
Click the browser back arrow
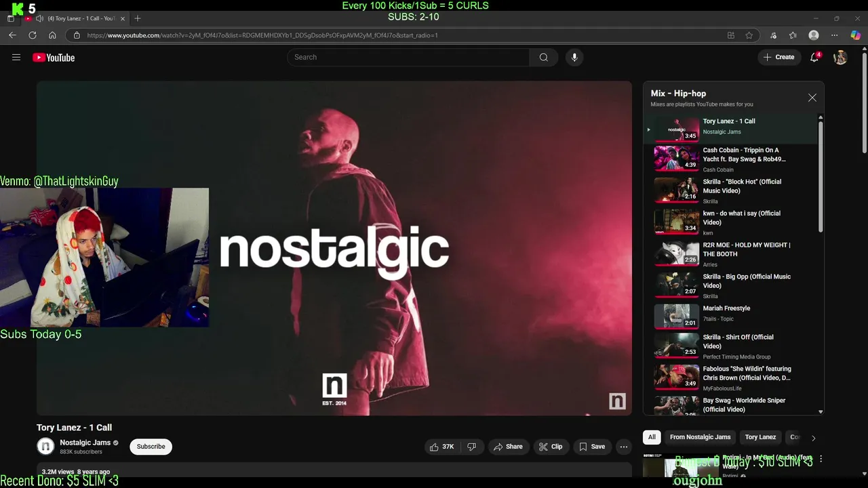pos(12,35)
